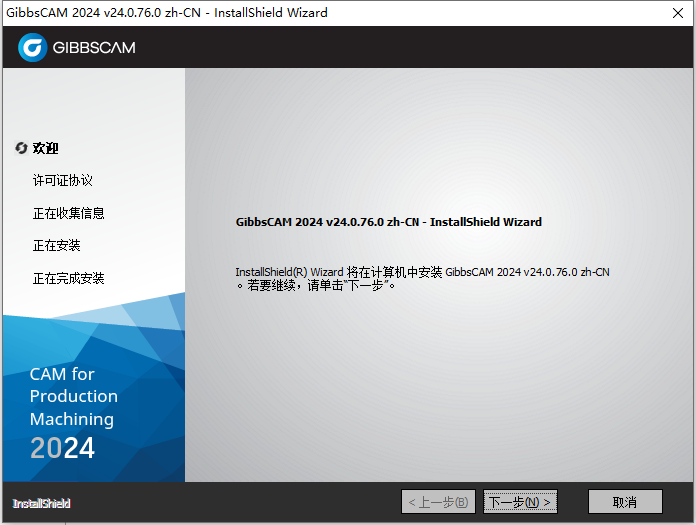This screenshot has height=525, width=696.
Task: Select the 许可证协议 step in sidebar
Action: [x=62, y=181]
